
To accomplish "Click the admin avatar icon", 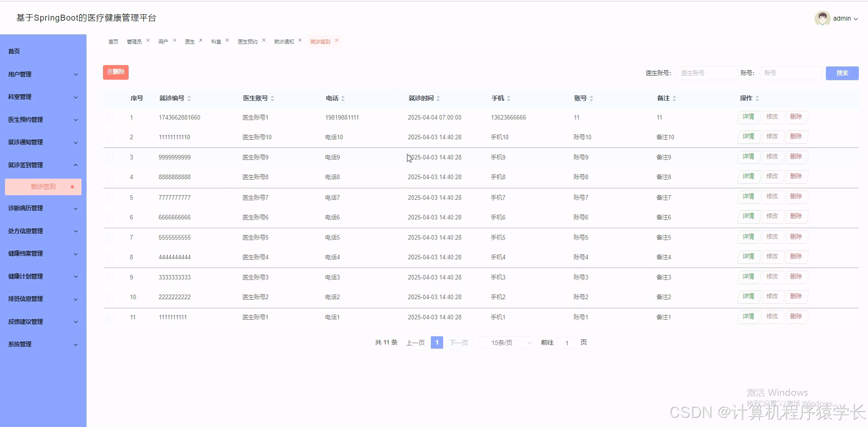I will coord(822,18).
